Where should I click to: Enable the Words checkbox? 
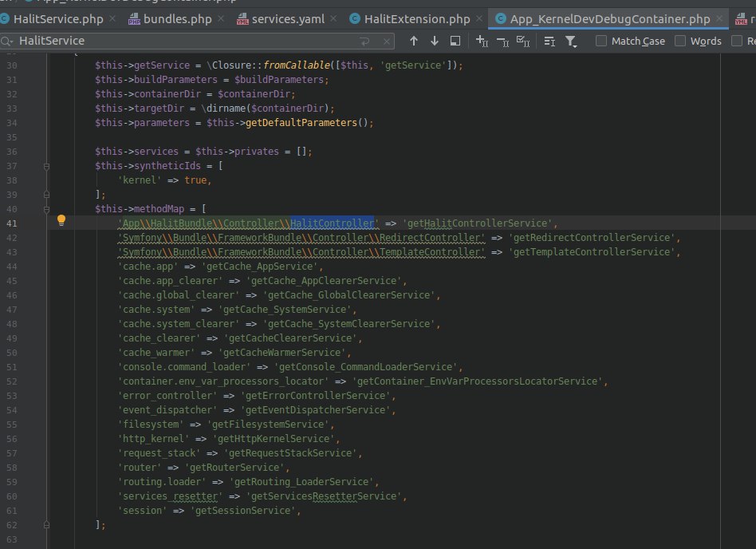(680, 41)
